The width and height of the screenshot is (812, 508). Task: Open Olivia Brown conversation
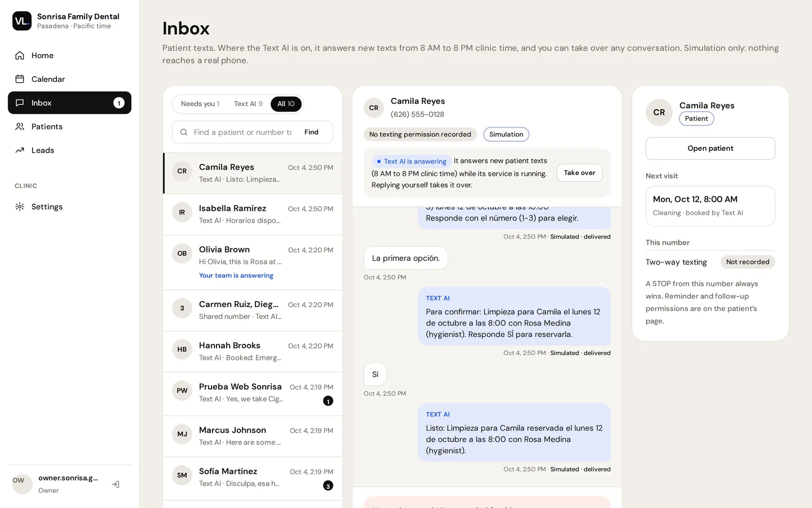[253, 262]
